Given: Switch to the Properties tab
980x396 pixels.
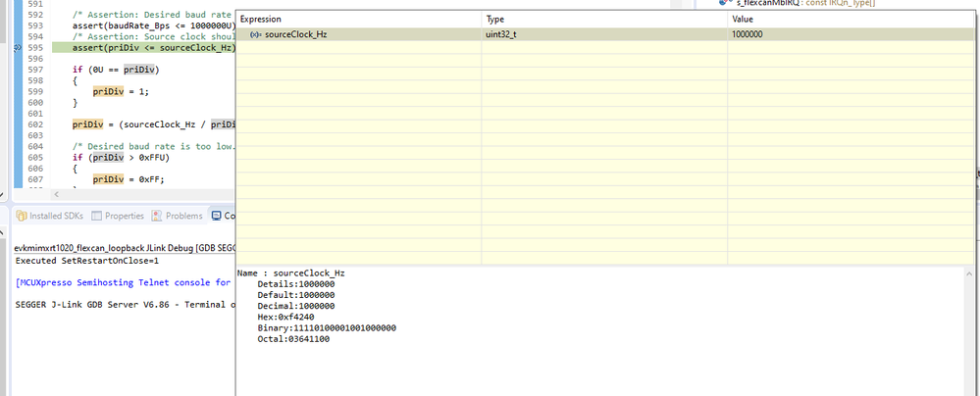Looking at the screenshot, I should click(124, 216).
